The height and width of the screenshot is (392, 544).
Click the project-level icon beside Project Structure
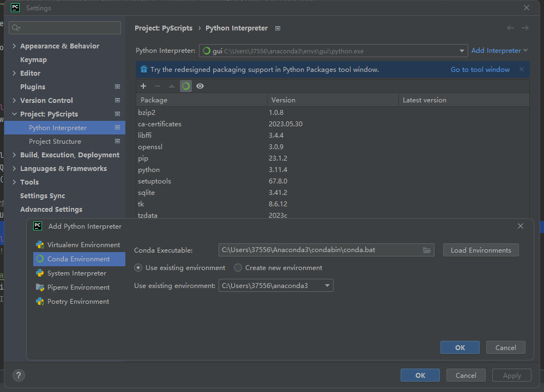tap(117, 141)
